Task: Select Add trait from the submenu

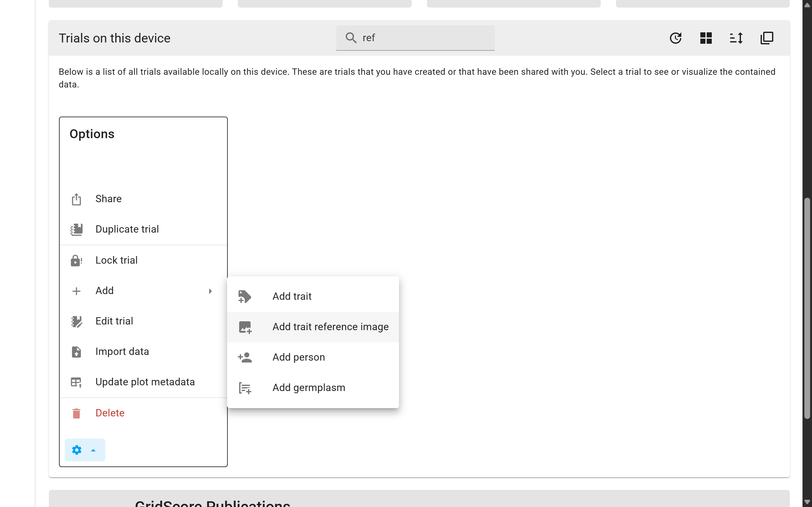Action: click(291, 296)
